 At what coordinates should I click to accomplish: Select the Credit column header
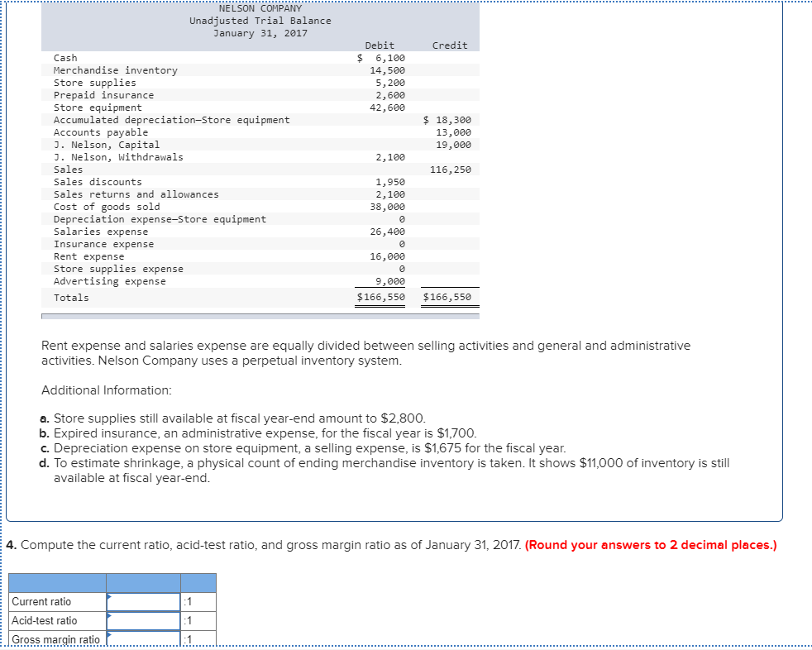(449, 45)
